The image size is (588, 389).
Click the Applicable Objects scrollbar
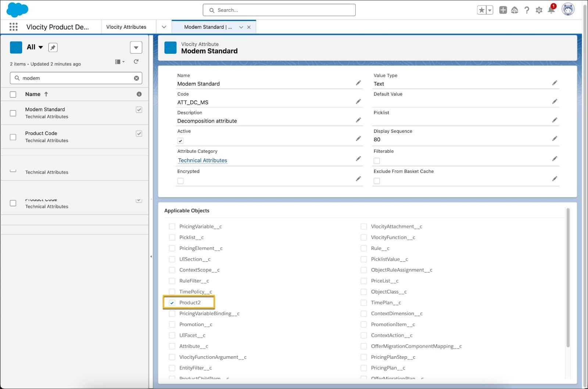click(568, 278)
